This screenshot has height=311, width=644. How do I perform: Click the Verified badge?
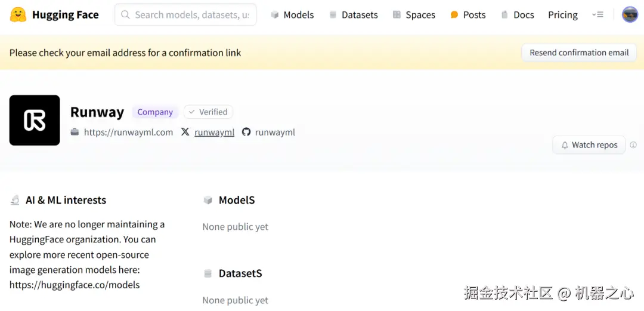point(208,112)
